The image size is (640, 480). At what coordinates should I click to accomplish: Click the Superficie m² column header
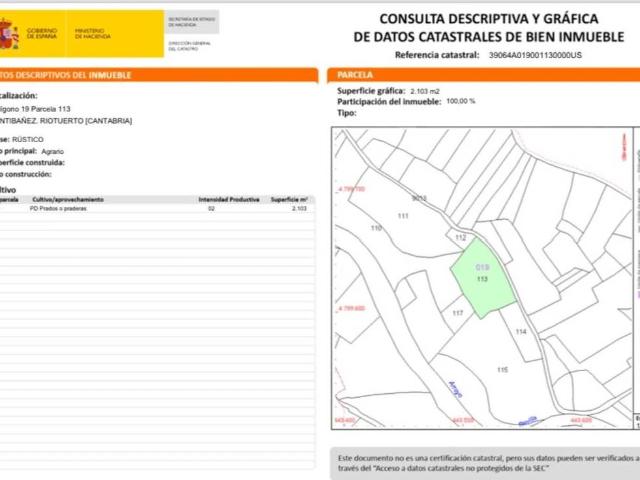(x=291, y=199)
